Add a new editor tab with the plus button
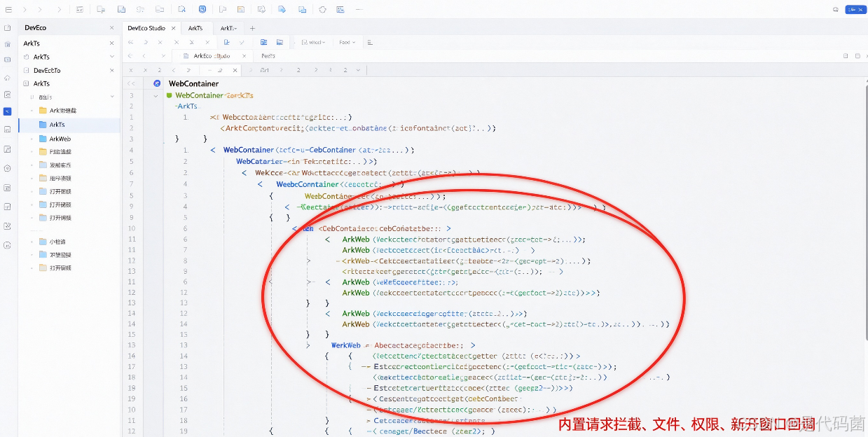Screen dimensions: 868x437 click(x=253, y=28)
